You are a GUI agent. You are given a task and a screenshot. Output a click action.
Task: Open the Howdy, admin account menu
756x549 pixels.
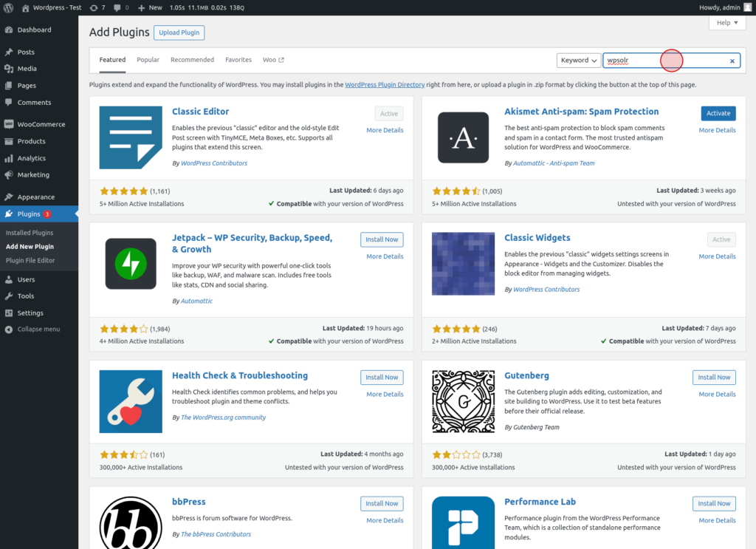coord(725,7)
